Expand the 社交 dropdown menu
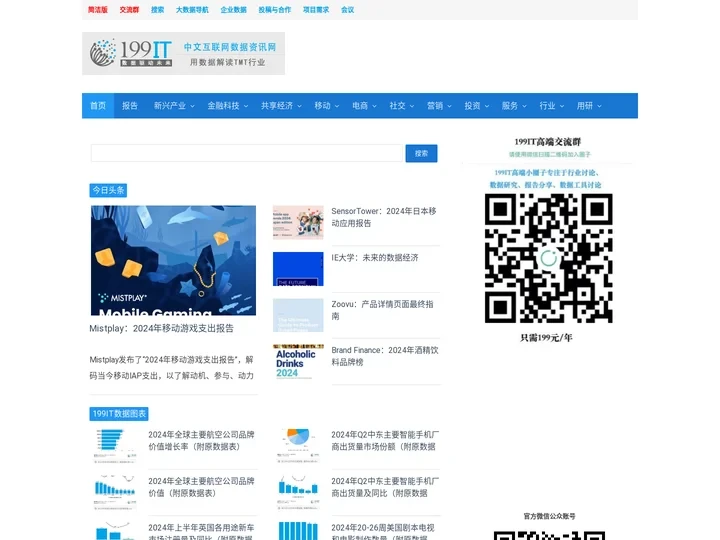The image size is (720, 540). tap(401, 106)
